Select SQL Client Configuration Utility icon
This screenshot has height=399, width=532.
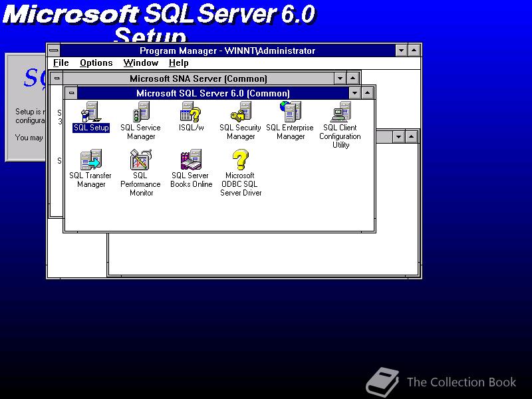(x=340, y=112)
